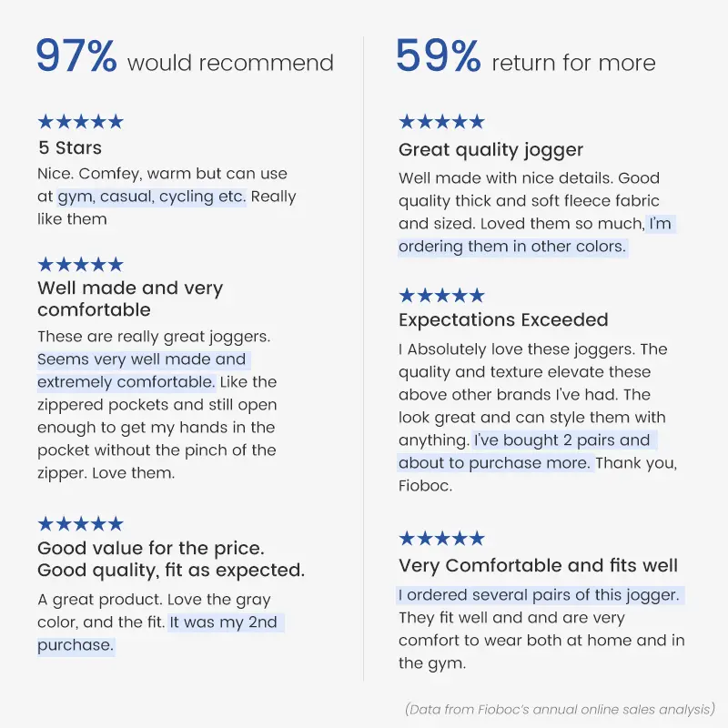Click highlighted "I ordered several pairs" sentence
Image resolution: width=728 pixels, height=728 pixels.
pos(540,595)
